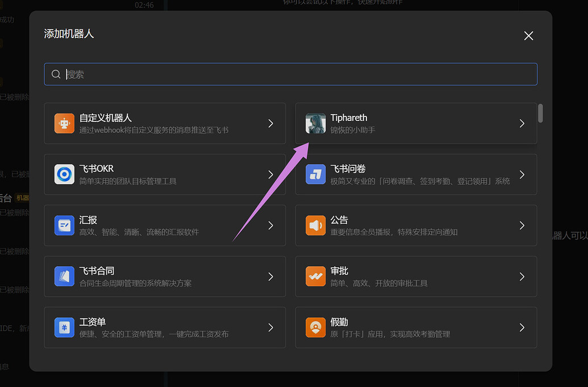The height and width of the screenshot is (387, 588).
Task: Click description 锦恢的小助手
Action: (353, 130)
